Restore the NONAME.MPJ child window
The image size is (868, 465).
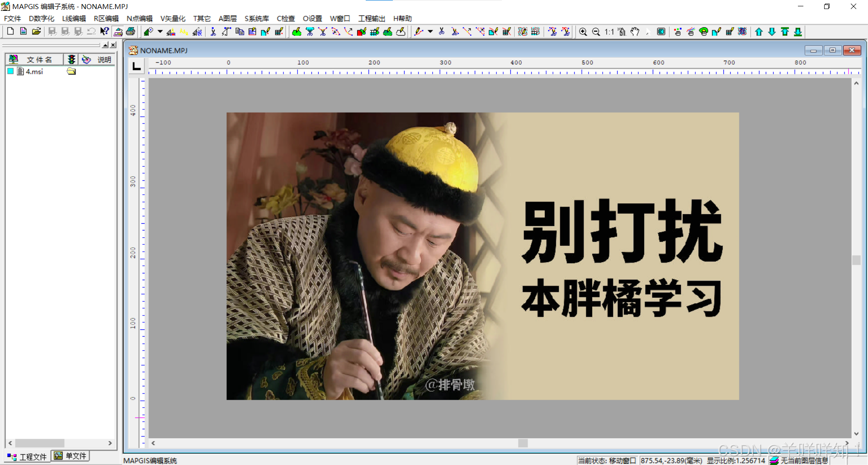coord(832,50)
